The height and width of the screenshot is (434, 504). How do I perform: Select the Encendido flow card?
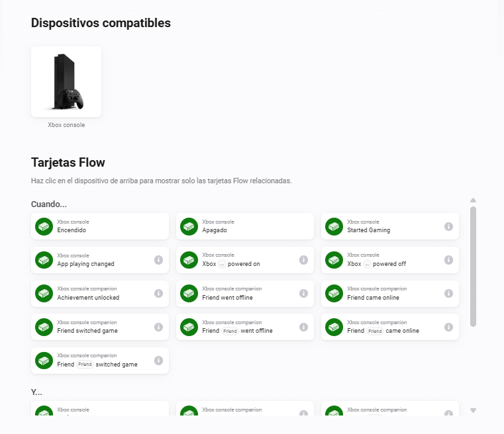pos(100,226)
